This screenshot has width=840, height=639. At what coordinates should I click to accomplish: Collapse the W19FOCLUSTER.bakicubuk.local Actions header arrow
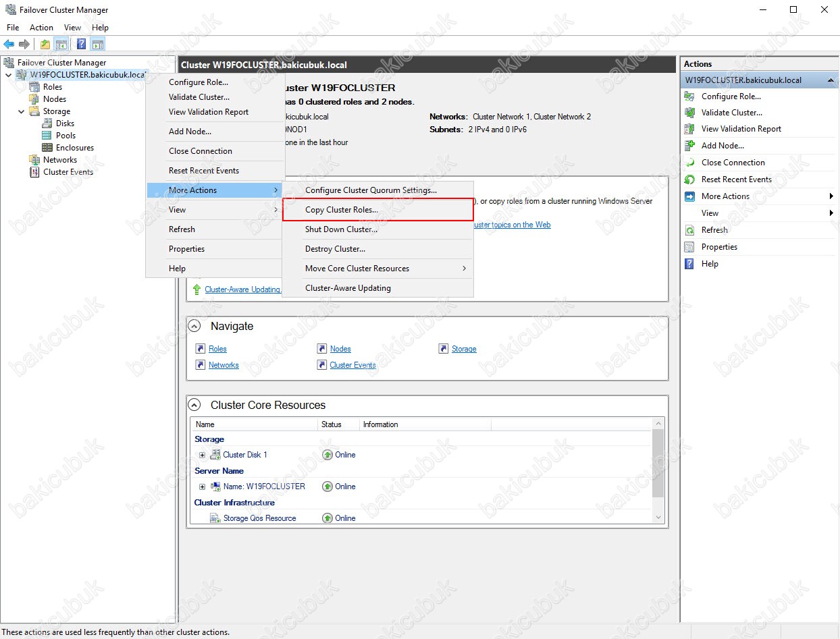(x=831, y=80)
